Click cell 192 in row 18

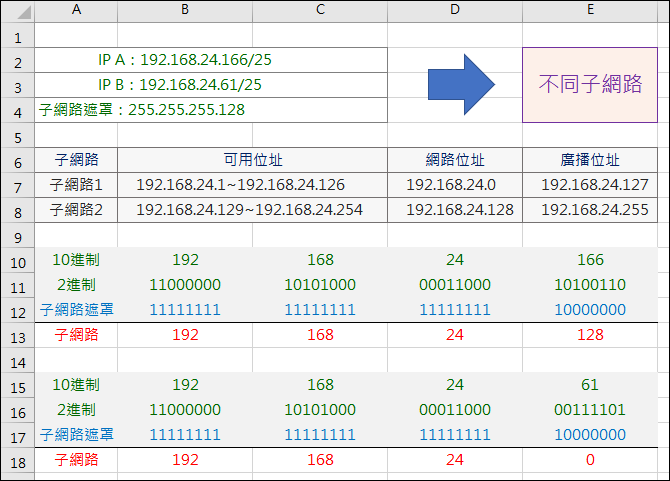point(185,460)
